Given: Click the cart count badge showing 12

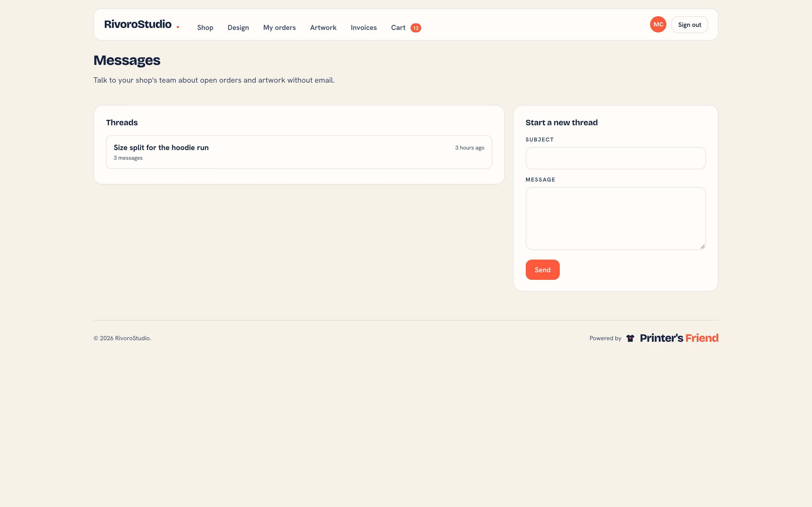Looking at the screenshot, I should 416,28.
